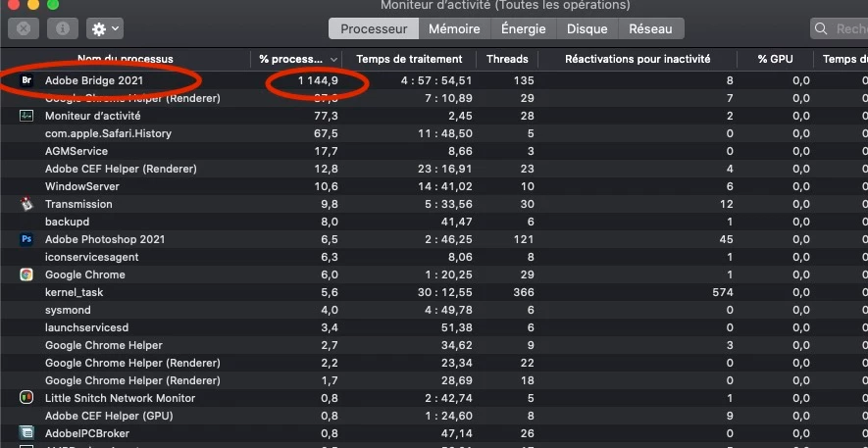Sort by Réactivations pour inactivité column
This screenshot has width=868, height=448.
click(x=638, y=59)
